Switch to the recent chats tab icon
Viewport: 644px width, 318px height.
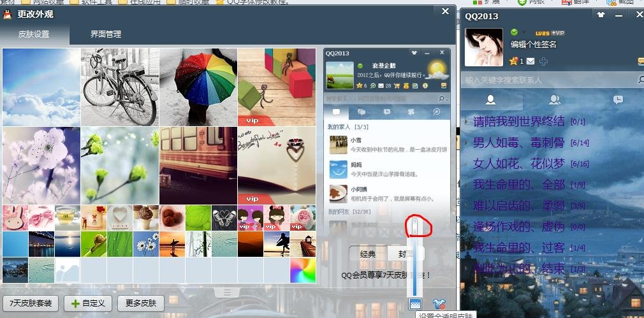coord(618,99)
